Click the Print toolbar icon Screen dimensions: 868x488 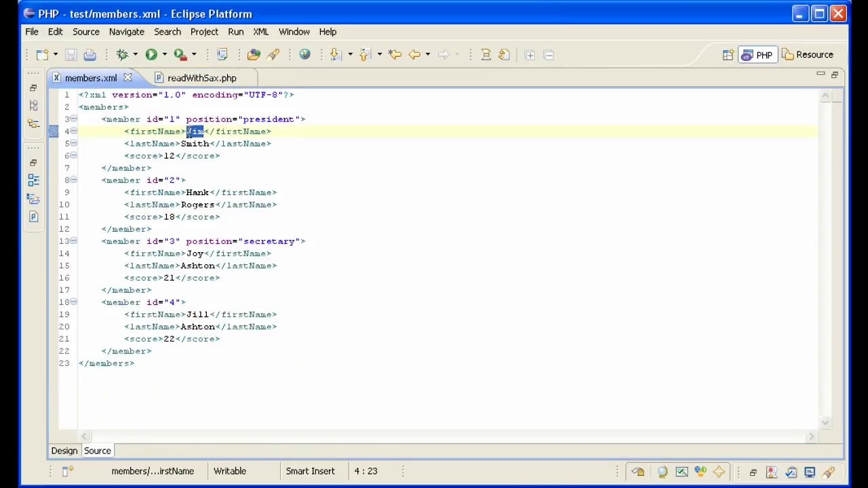pos(90,55)
